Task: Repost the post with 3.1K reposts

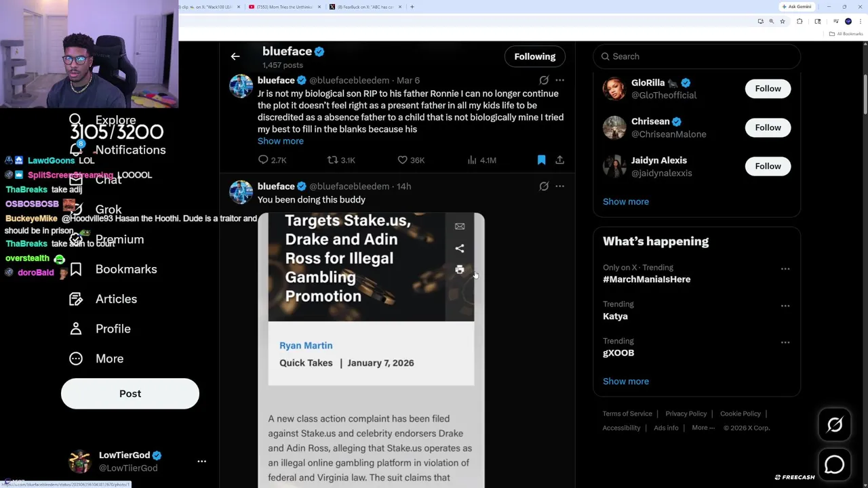Action: click(341, 160)
